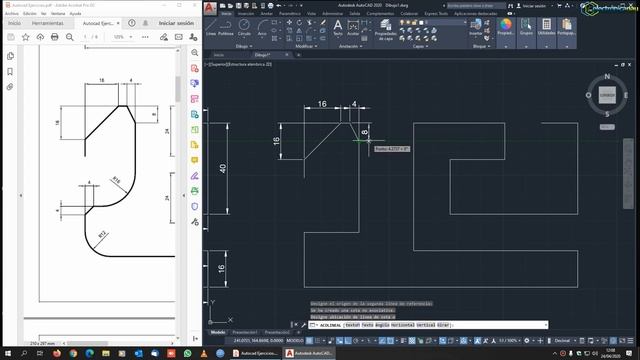Open the Insertar ribbon tab

pos(246,13)
